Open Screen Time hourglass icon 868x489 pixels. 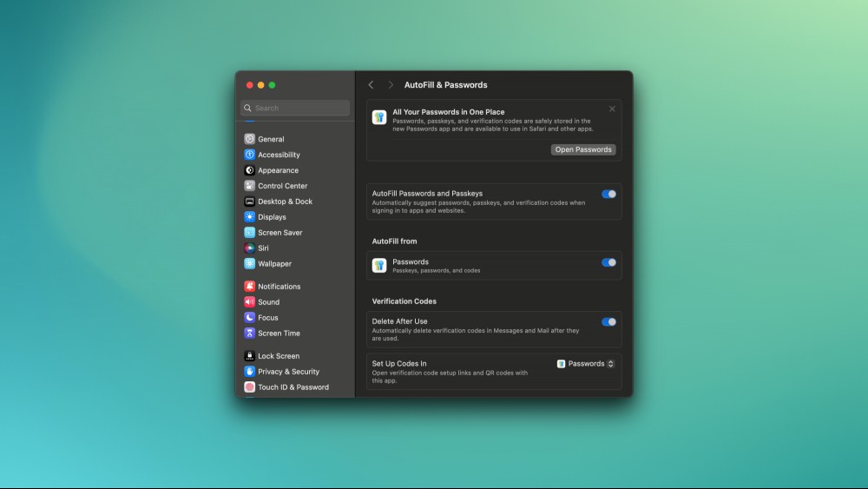click(x=250, y=333)
